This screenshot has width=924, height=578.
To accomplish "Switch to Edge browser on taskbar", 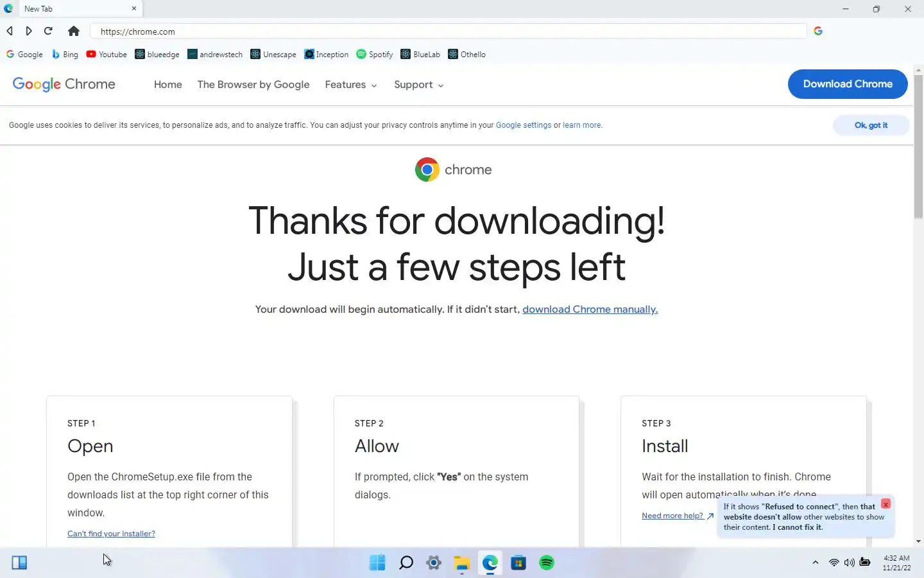I will coord(490,563).
